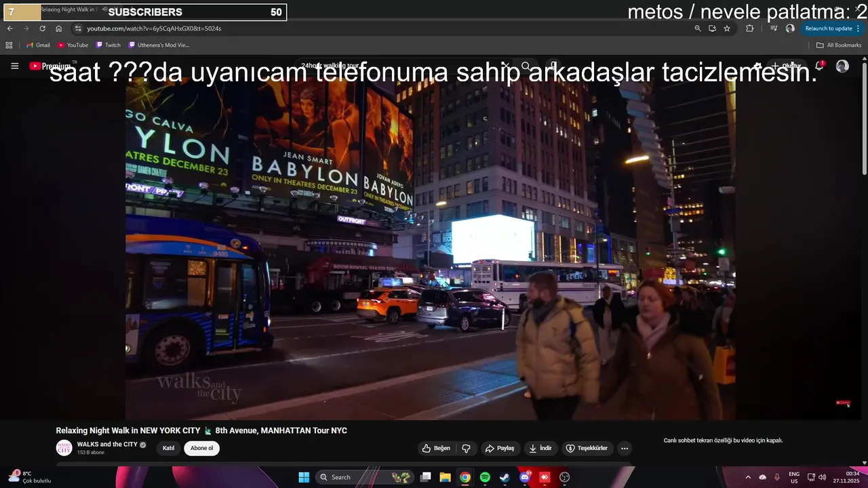The image size is (868, 488).
Task: Open the ENG US language switcher
Action: click(x=794, y=477)
